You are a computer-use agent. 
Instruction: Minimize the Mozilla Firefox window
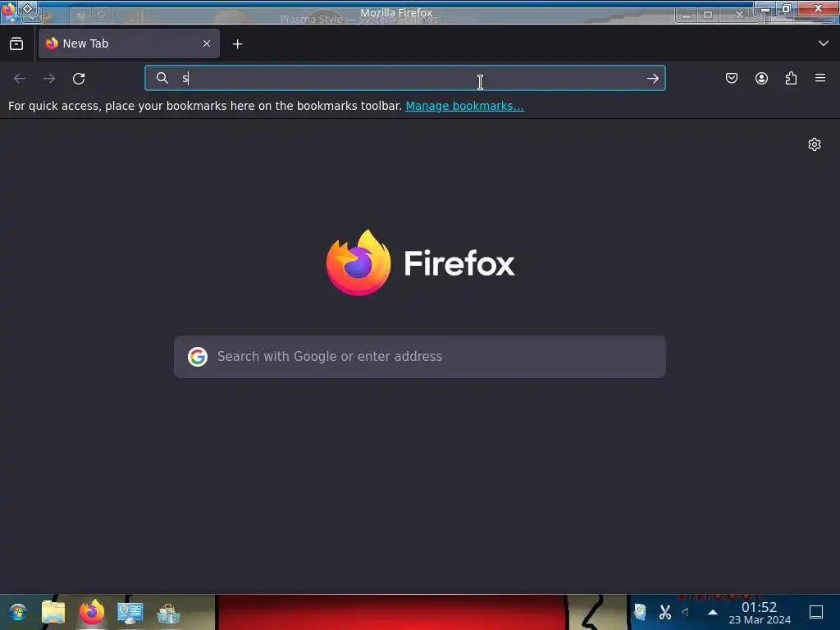(x=766, y=8)
